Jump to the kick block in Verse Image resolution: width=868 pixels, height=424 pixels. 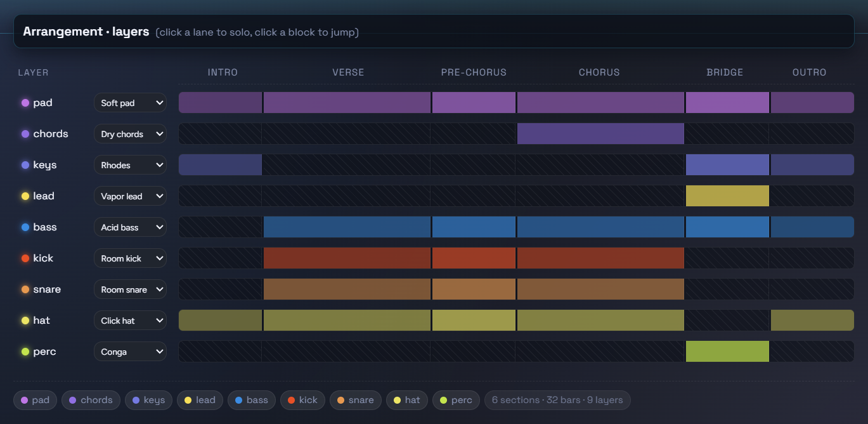click(x=347, y=258)
